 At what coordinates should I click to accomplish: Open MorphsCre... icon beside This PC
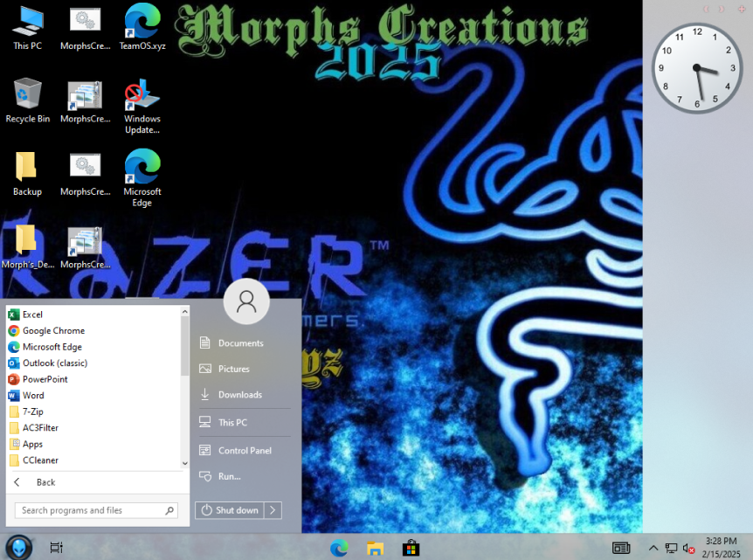point(85,28)
